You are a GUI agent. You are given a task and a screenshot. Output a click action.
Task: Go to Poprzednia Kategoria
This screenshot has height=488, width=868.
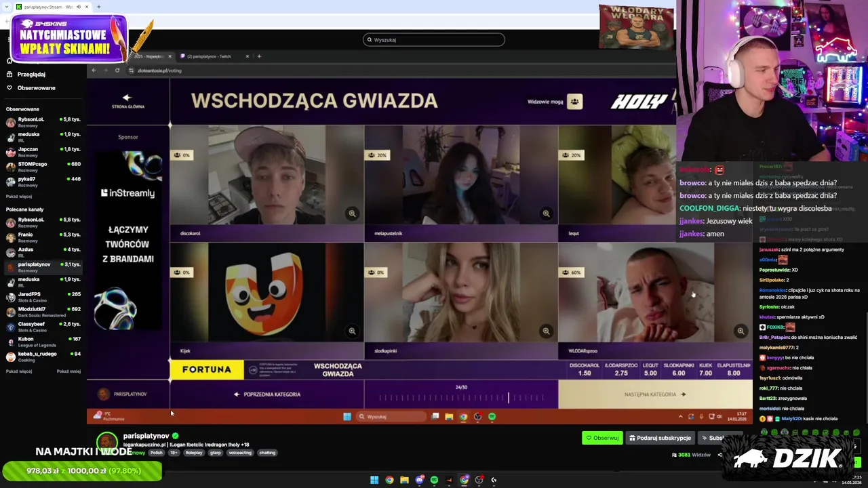(267, 394)
